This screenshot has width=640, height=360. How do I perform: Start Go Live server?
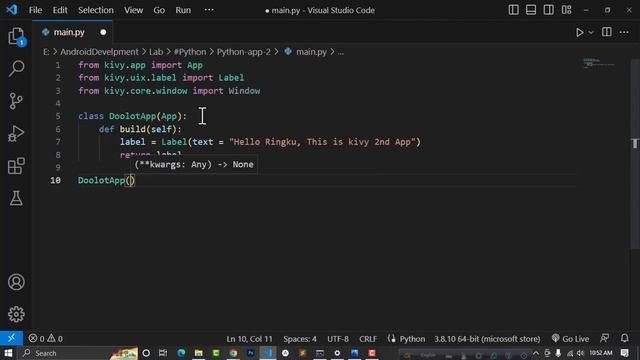pyautogui.click(x=570, y=339)
